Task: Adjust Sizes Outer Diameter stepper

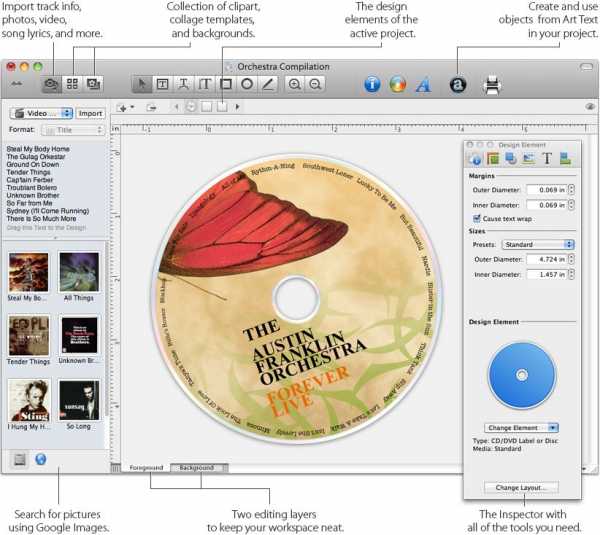Action: [x=571, y=259]
